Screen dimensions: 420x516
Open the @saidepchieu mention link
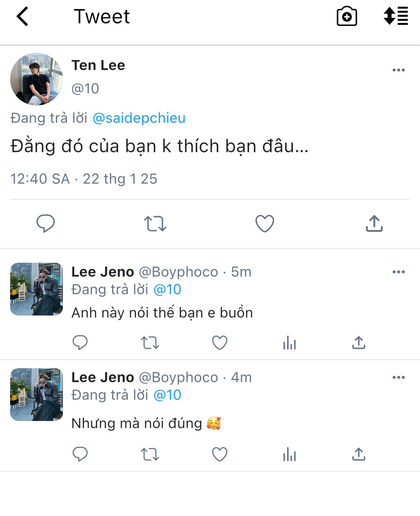(x=139, y=118)
